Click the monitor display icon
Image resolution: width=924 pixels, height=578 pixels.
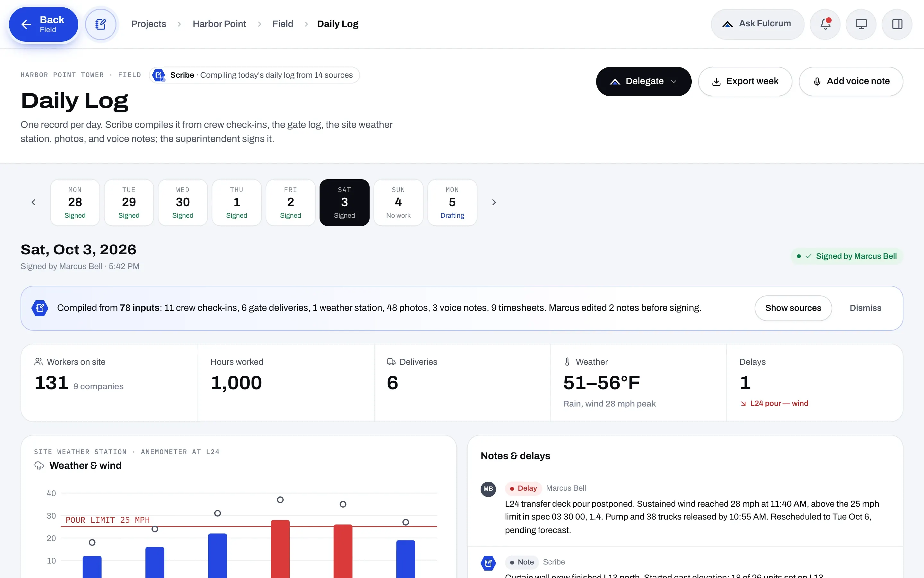pos(861,24)
